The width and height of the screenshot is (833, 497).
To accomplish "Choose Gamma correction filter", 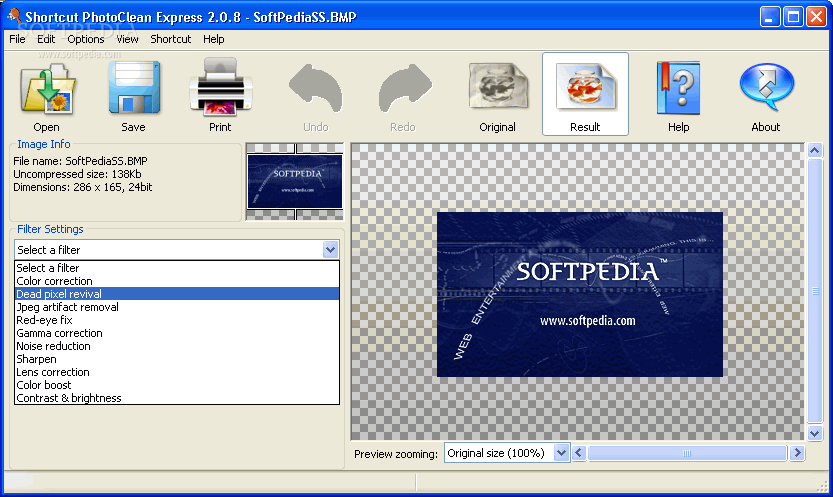I will click(177, 333).
